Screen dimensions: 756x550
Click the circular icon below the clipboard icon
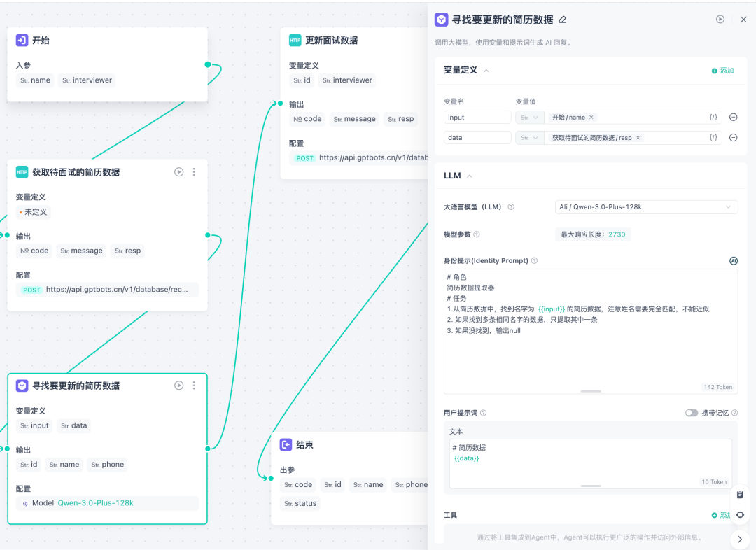(740, 515)
